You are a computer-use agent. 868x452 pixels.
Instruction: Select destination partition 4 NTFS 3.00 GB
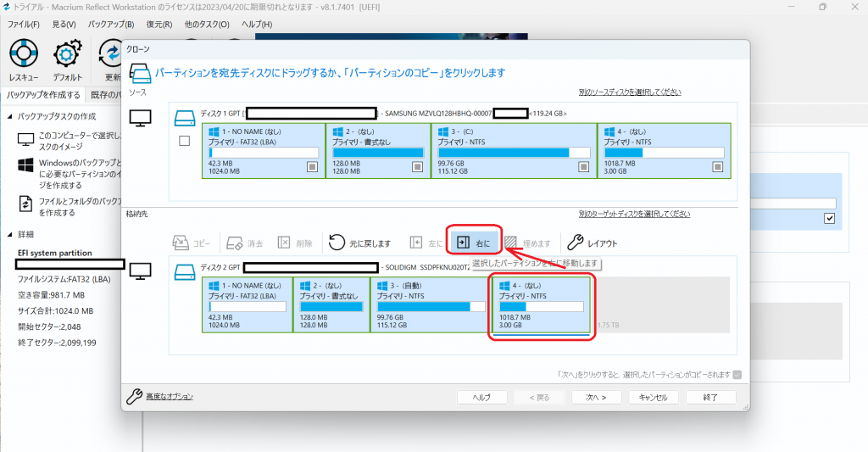542,304
